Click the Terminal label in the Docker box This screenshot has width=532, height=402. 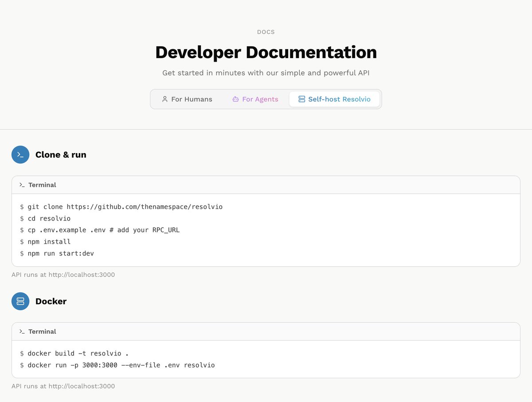pyautogui.click(x=42, y=331)
